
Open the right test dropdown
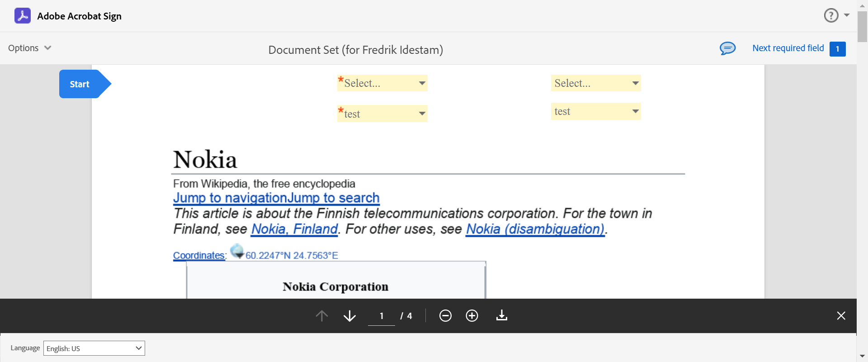pos(596,111)
